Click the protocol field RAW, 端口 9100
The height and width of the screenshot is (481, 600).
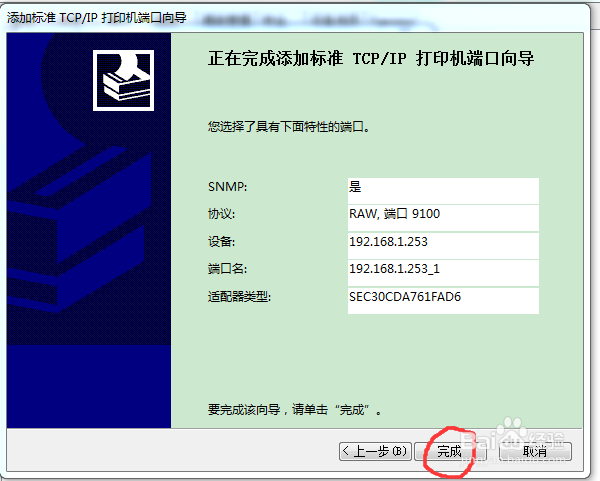pyautogui.click(x=443, y=218)
